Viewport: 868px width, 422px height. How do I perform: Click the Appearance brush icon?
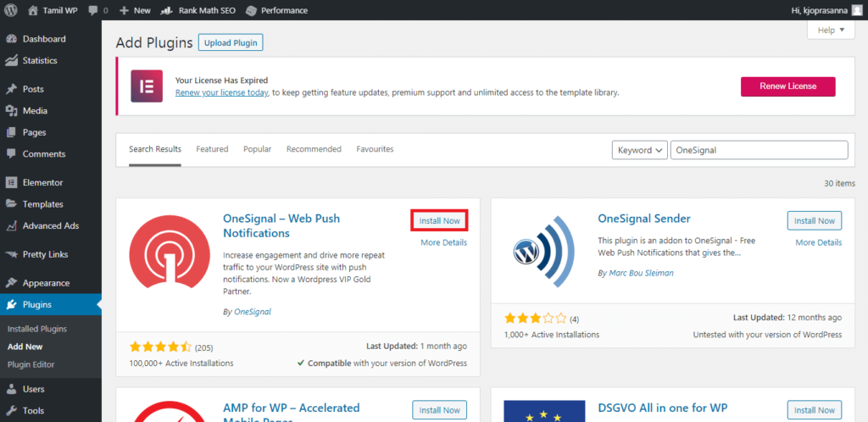click(11, 283)
